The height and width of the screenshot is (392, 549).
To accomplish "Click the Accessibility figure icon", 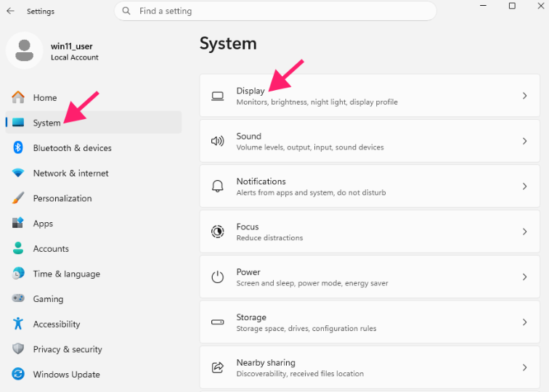I will (18, 324).
